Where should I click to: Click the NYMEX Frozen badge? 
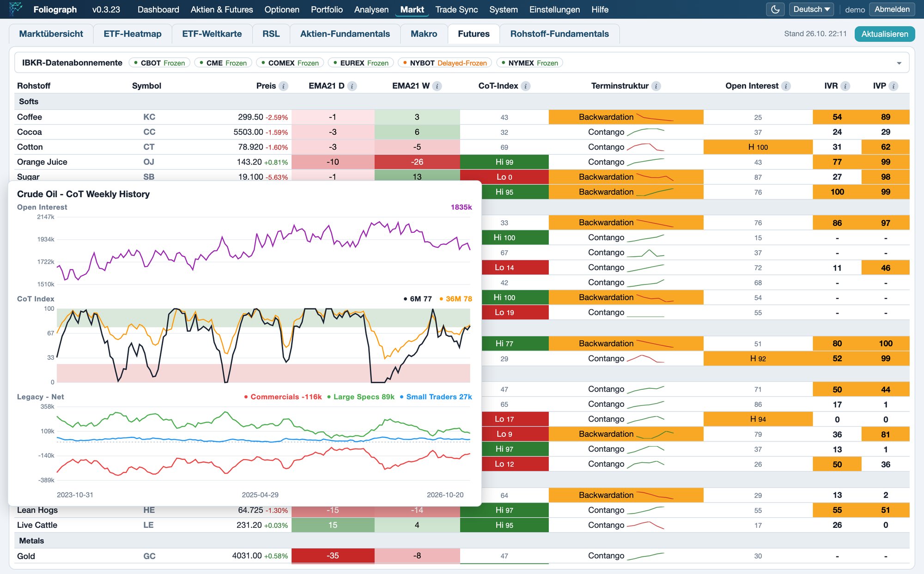(x=529, y=63)
